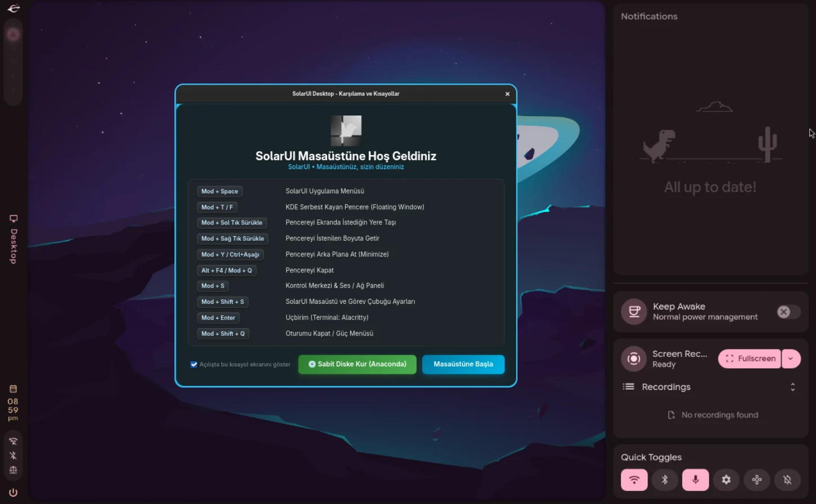Click the Screen Recorder circular record icon

tap(634, 359)
